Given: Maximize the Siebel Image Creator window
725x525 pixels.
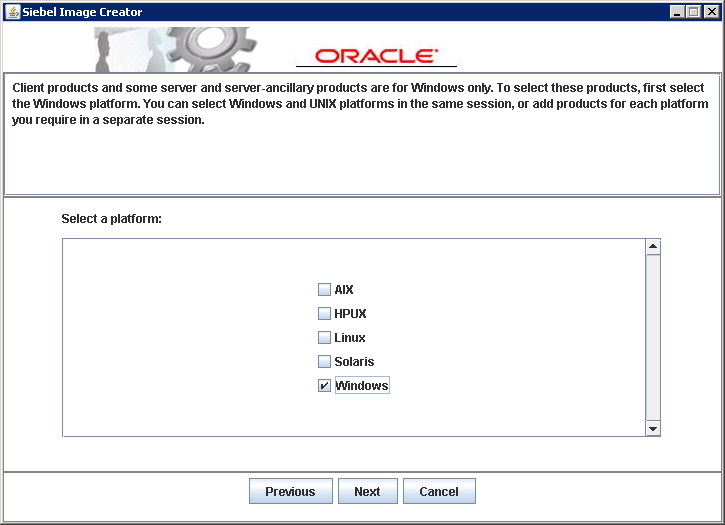Looking at the screenshot, I should point(694,12).
